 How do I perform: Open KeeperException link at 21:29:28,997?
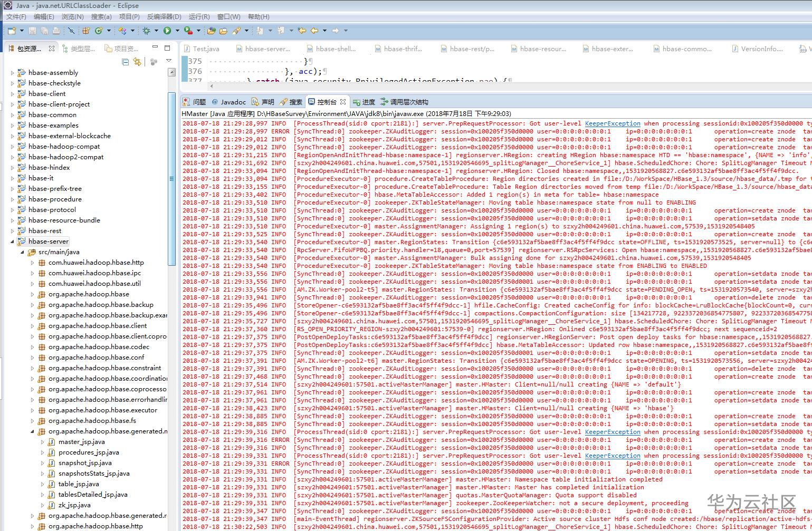613,123
